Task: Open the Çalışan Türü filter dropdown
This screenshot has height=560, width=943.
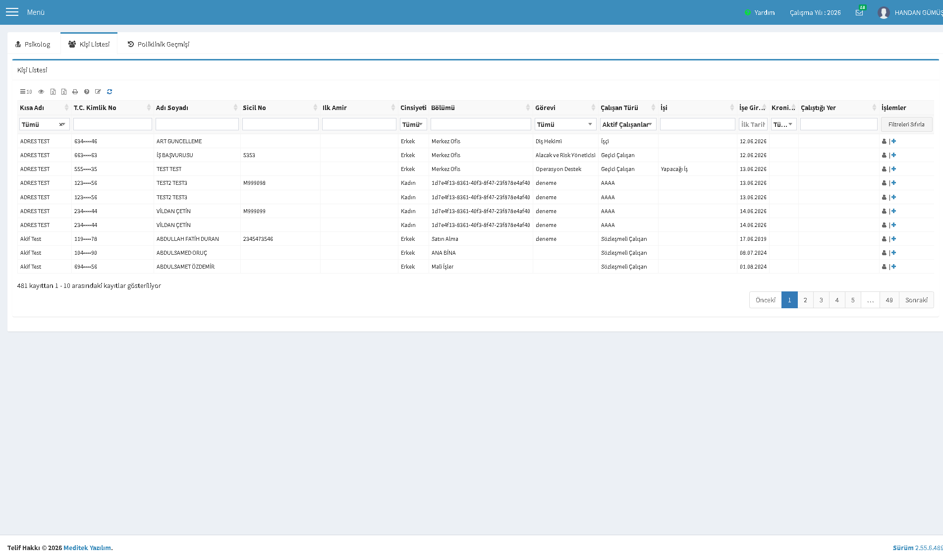Action: click(x=628, y=124)
